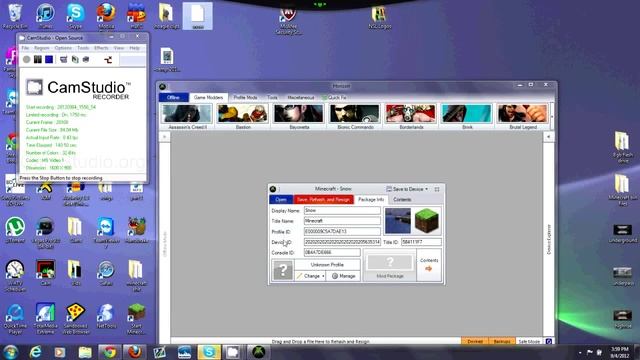
Task: Click the Horizon Xbox icon on the taskbar
Action: click(x=258, y=352)
